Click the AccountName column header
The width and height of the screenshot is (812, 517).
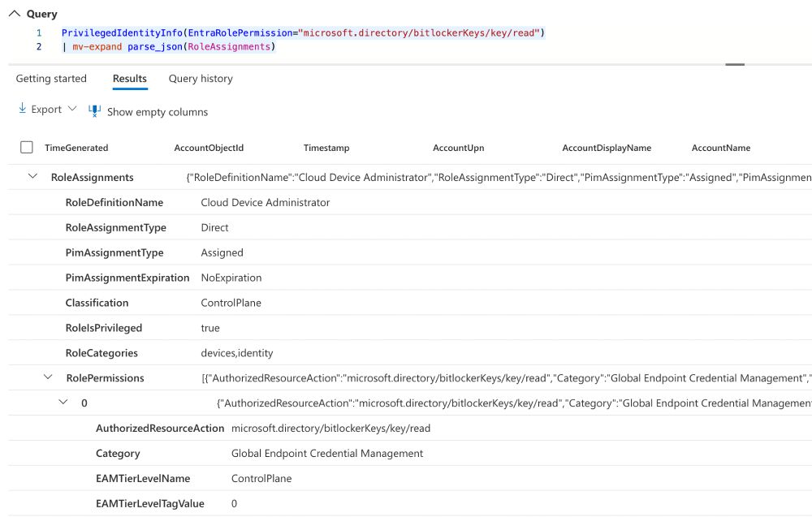721,148
